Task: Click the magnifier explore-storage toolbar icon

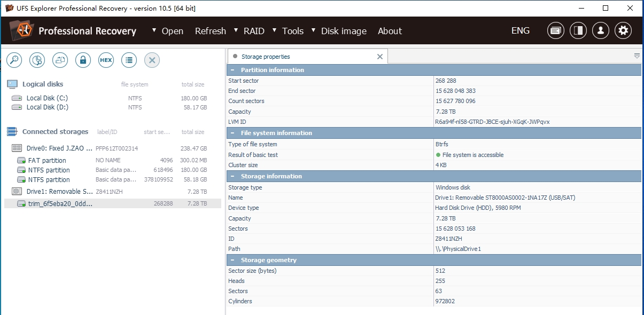Action: coord(14,60)
